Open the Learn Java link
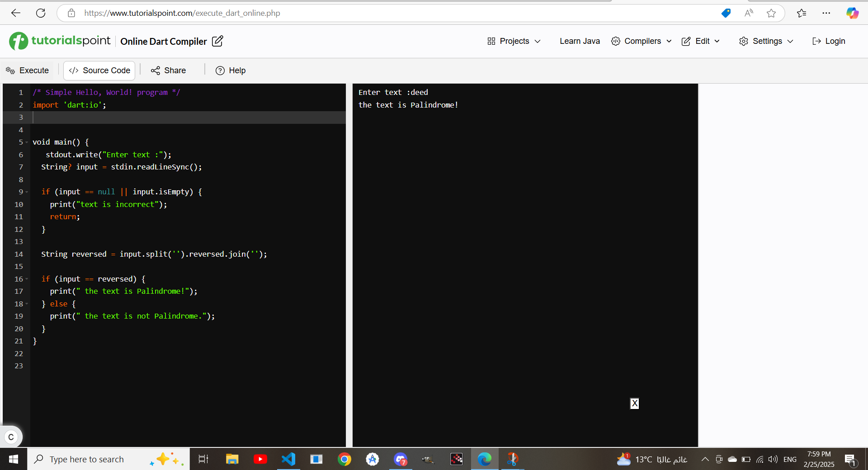This screenshot has width=868, height=470. (580, 41)
